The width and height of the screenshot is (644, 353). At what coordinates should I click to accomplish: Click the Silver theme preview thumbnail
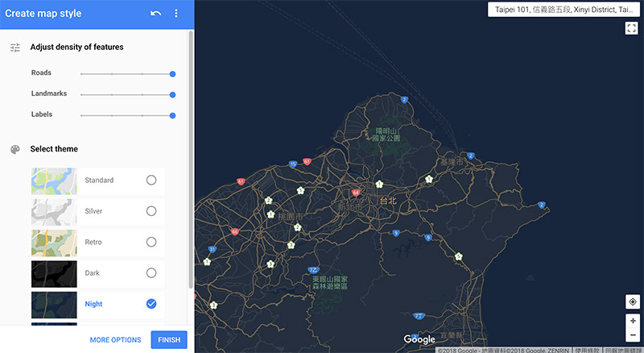click(x=54, y=212)
